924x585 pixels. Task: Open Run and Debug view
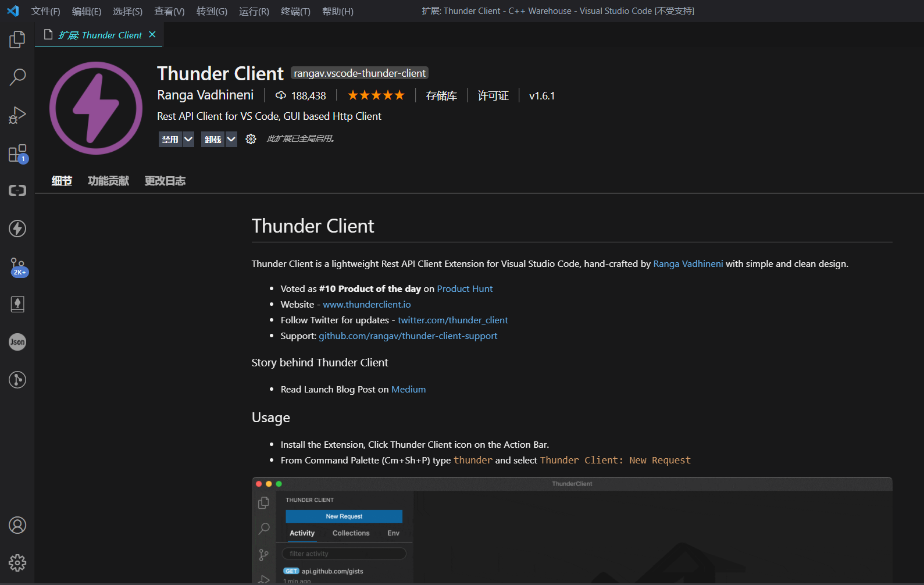coord(17,115)
